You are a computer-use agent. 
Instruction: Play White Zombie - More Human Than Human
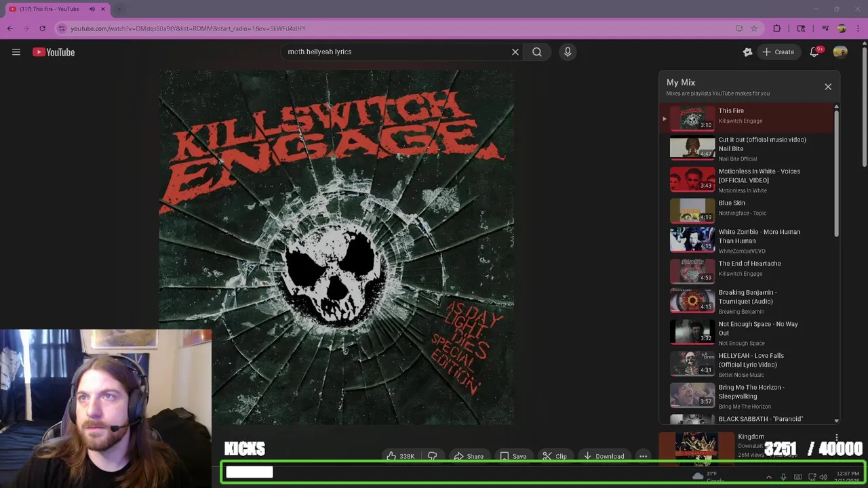point(747,241)
